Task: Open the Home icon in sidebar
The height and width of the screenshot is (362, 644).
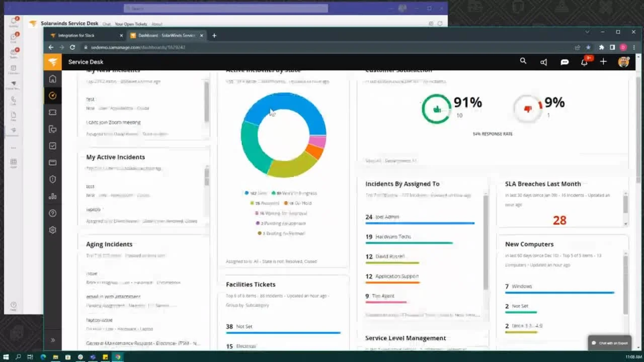Action: [52, 79]
